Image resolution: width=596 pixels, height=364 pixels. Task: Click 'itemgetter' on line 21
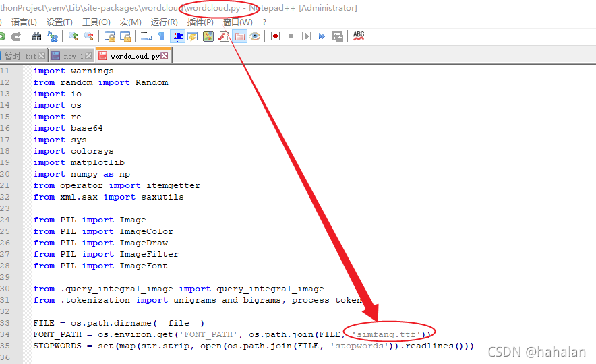pos(173,186)
